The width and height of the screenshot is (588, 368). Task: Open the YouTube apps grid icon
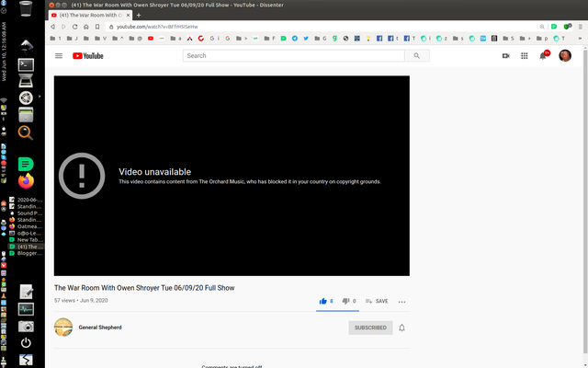pos(525,56)
